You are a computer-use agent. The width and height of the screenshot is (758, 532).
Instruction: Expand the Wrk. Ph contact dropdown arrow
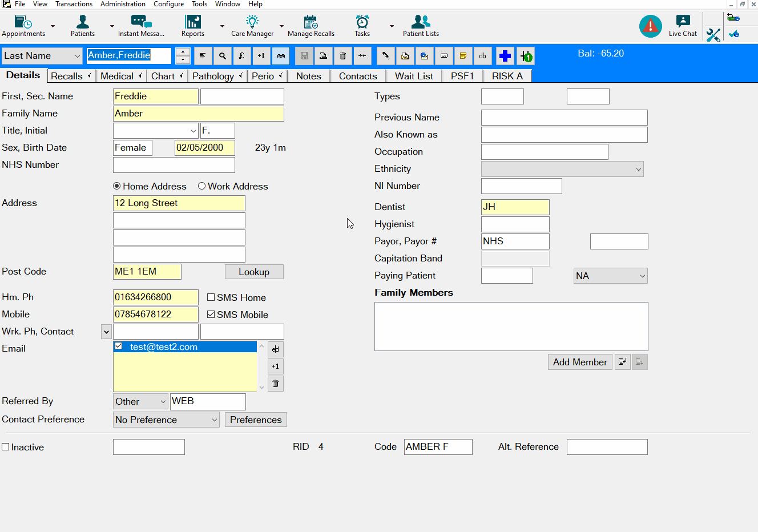[x=106, y=332]
